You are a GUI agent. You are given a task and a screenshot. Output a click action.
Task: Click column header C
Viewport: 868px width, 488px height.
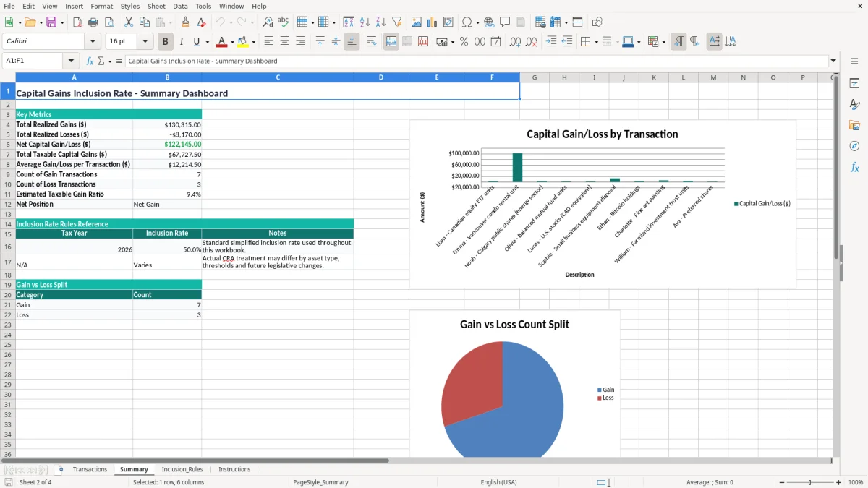click(277, 77)
